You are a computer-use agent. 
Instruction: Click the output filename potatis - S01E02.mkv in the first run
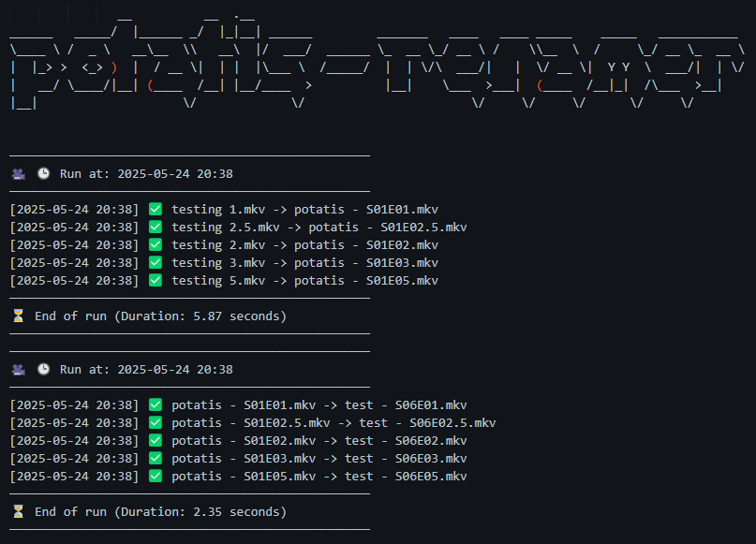point(365,244)
